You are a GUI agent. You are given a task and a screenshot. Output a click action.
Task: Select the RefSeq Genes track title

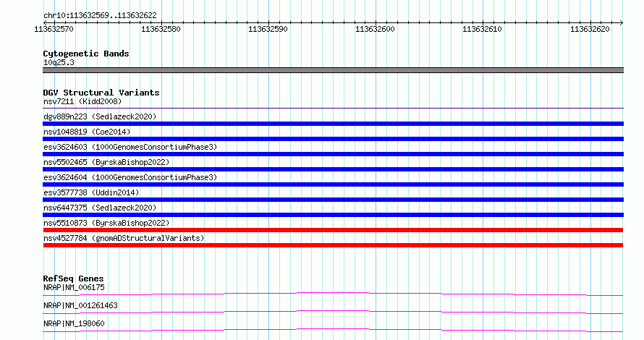tap(73, 279)
